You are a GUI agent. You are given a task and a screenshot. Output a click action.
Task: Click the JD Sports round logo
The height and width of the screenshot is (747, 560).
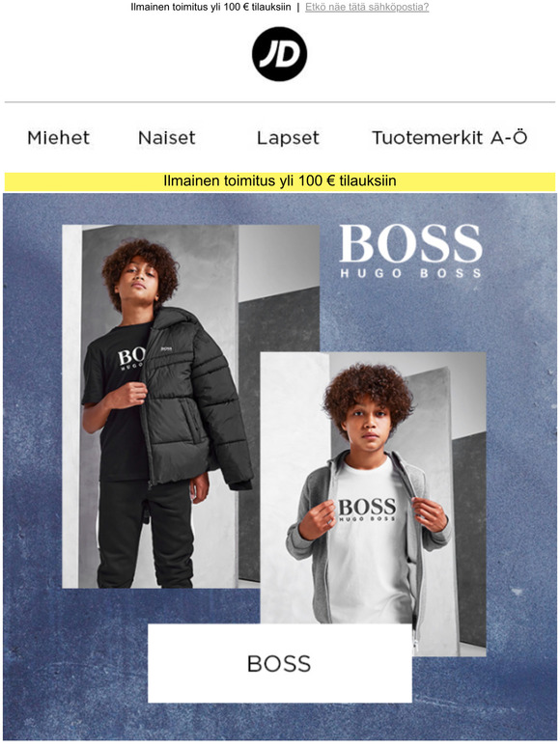(x=279, y=54)
